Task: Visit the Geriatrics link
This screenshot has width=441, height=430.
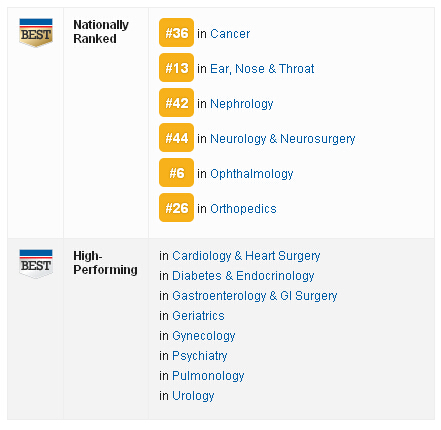Action: pyautogui.click(x=198, y=316)
